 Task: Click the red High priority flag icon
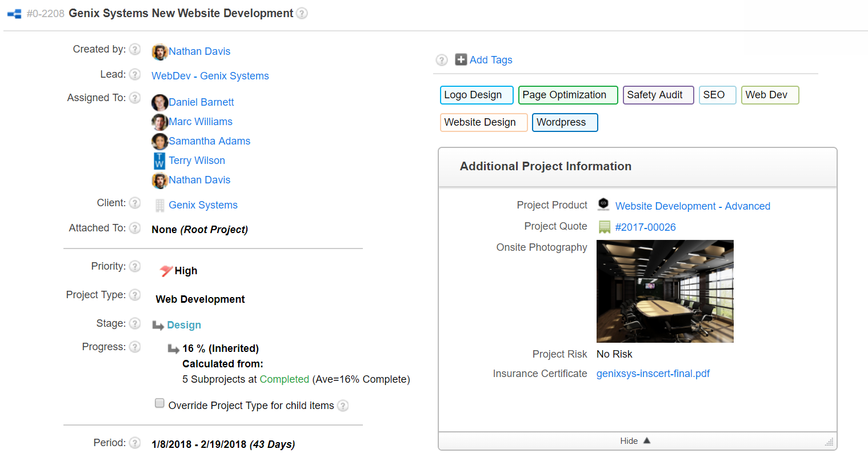166,271
